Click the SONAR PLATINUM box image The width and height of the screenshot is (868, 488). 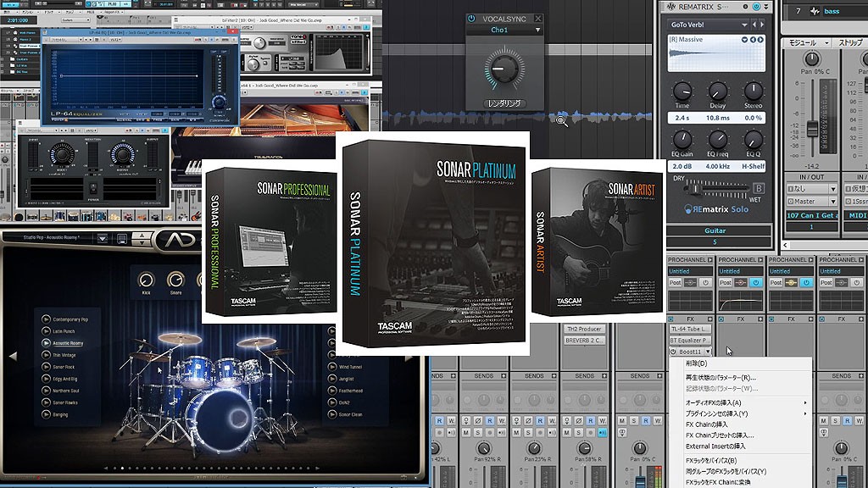pyautogui.click(x=433, y=242)
